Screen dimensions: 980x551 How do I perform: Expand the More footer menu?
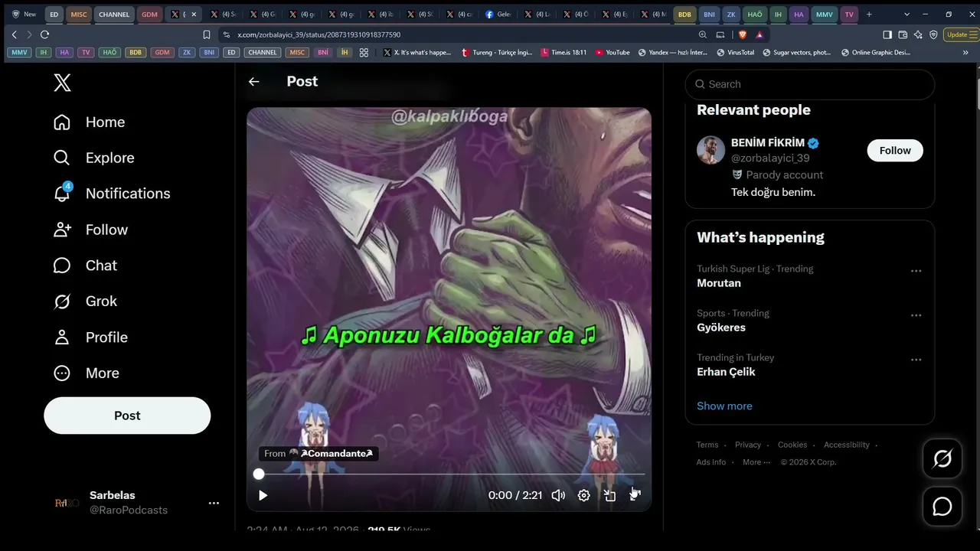(756, 462)
